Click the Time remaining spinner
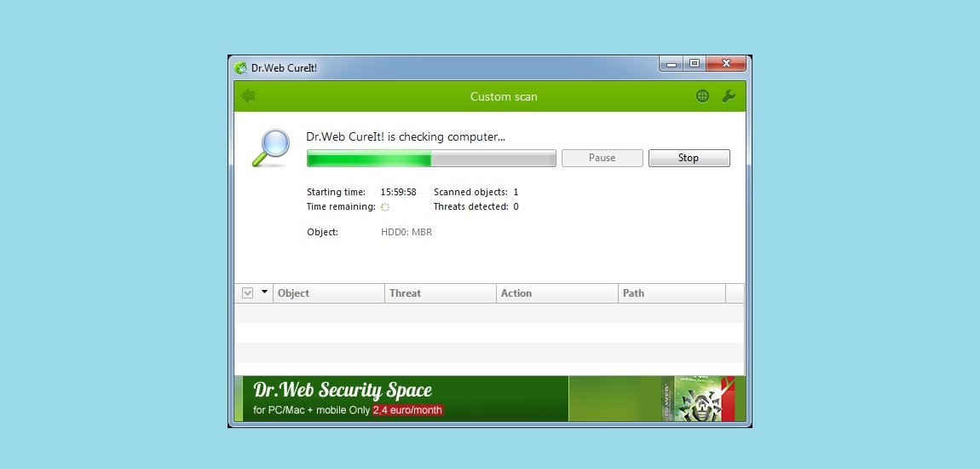 point(385,207)
